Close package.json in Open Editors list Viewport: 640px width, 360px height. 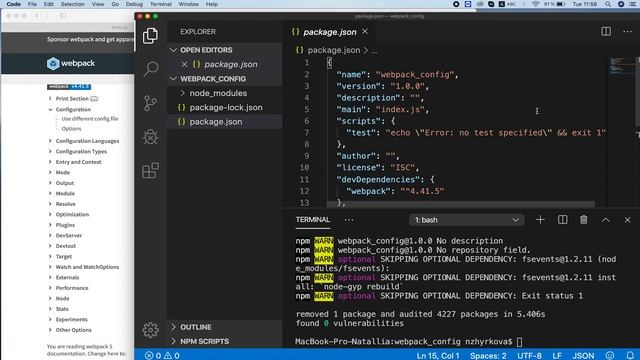184,64
